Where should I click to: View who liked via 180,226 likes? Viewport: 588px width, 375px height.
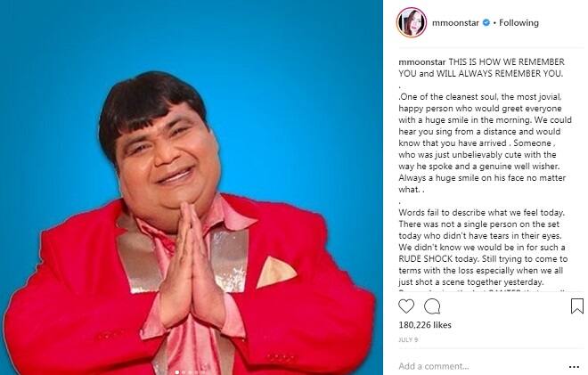pyautogui.click(x=425, y=325)
